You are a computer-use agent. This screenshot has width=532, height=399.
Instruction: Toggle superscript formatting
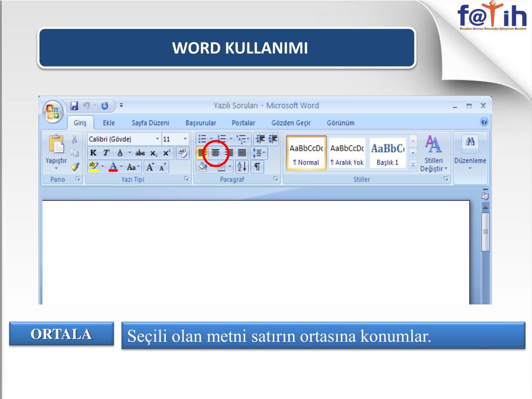(x=167, y=153)
